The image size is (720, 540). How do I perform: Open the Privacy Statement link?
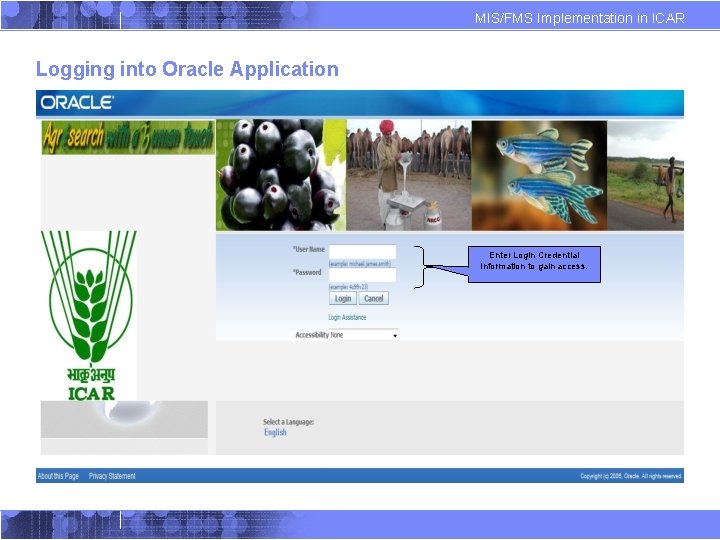(x=112, y=476)
